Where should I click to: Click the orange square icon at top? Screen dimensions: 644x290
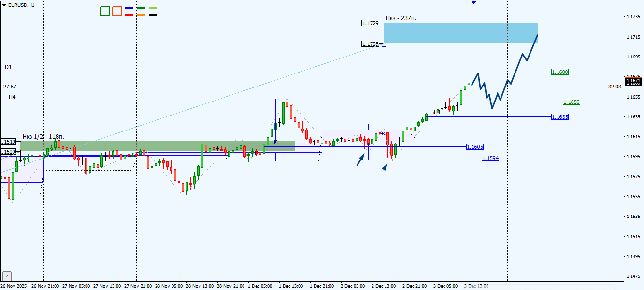click(x=116, y=11)
